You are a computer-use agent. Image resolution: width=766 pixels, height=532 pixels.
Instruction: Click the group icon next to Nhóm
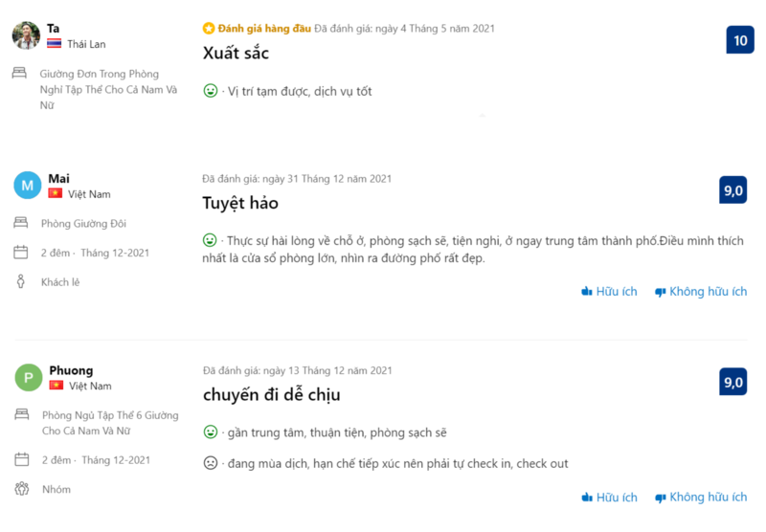21,489
